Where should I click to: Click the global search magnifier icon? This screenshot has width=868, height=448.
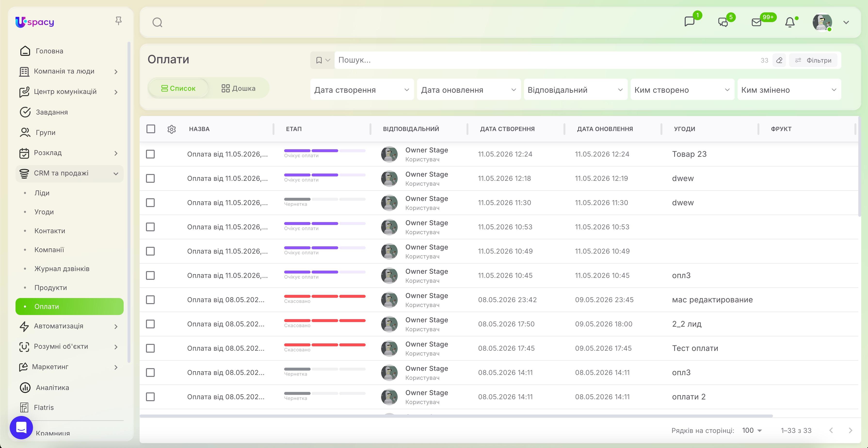pos(157,22)
